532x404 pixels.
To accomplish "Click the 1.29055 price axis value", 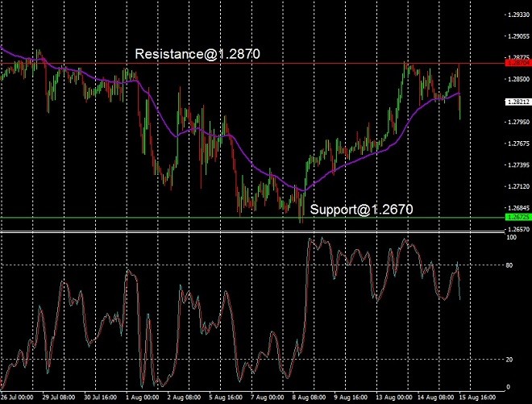I will click(x=518, y=36).
